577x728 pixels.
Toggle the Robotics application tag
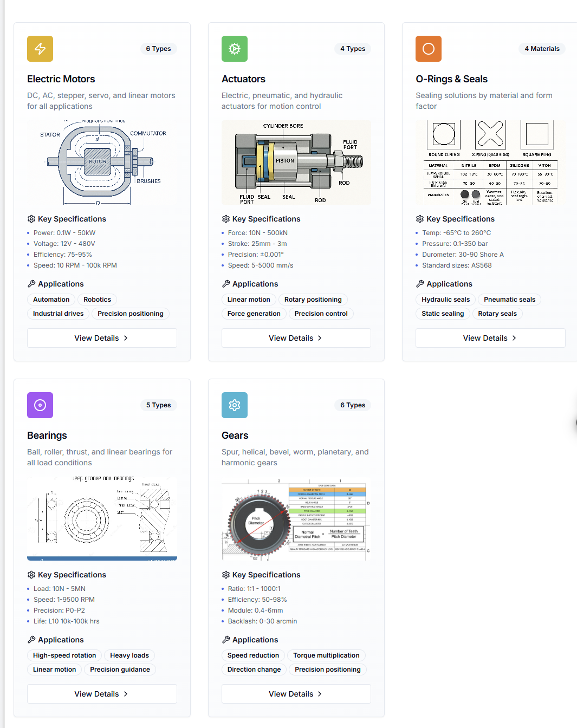[97, 299]
